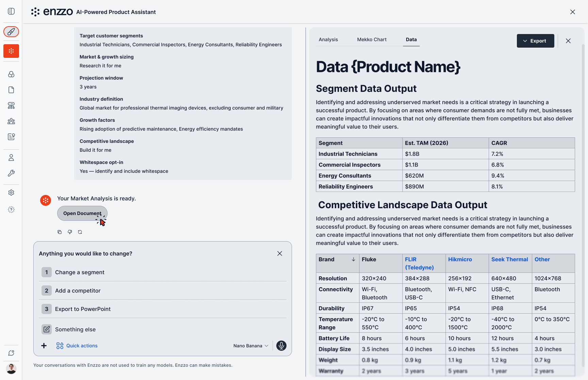Click the Competitive Landscape Data Output heading
Screen dimensions: 588x380
click(x=403, y=205)
